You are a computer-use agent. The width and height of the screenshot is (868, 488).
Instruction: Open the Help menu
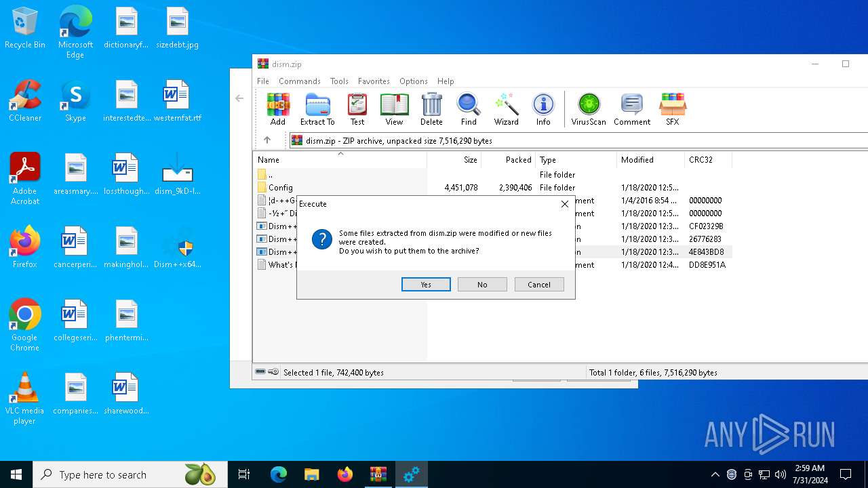tap(446, 81)
